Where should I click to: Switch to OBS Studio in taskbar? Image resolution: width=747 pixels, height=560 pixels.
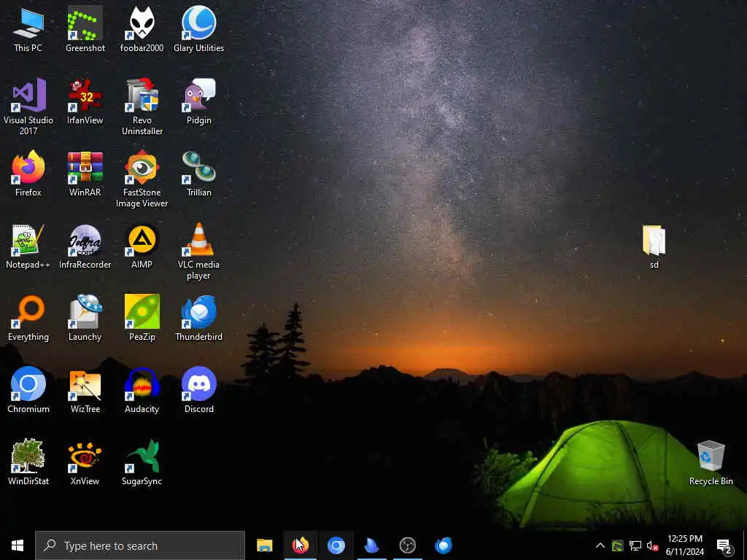tap(407, 545)
